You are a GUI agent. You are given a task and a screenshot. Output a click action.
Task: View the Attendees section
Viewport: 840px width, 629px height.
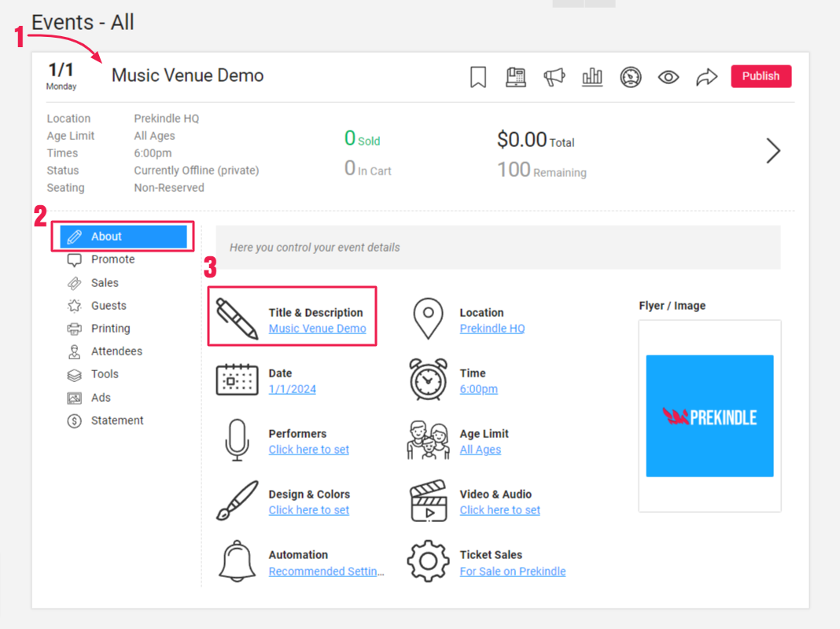coord(116,351)
